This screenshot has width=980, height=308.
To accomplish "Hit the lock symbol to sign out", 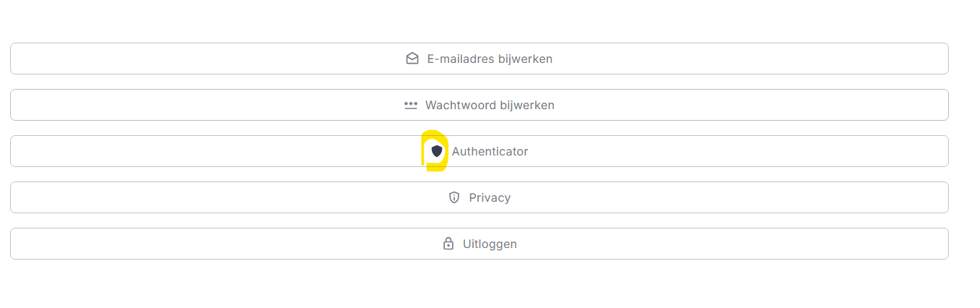I will (x=448, y=244).
